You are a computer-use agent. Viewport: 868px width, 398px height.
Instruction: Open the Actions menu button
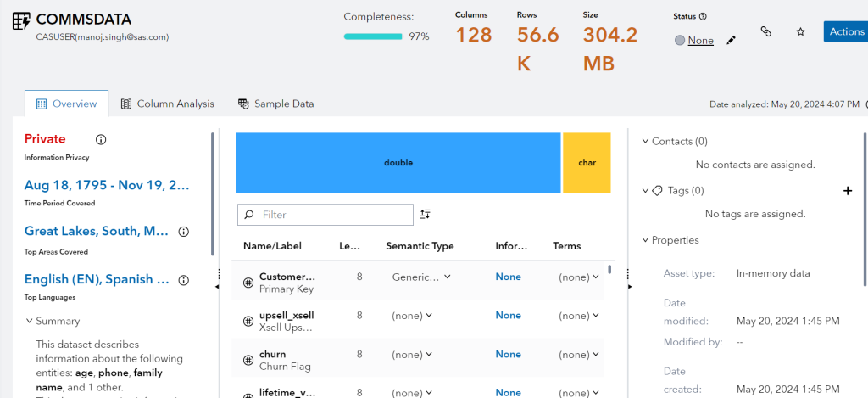coord(846,31)
